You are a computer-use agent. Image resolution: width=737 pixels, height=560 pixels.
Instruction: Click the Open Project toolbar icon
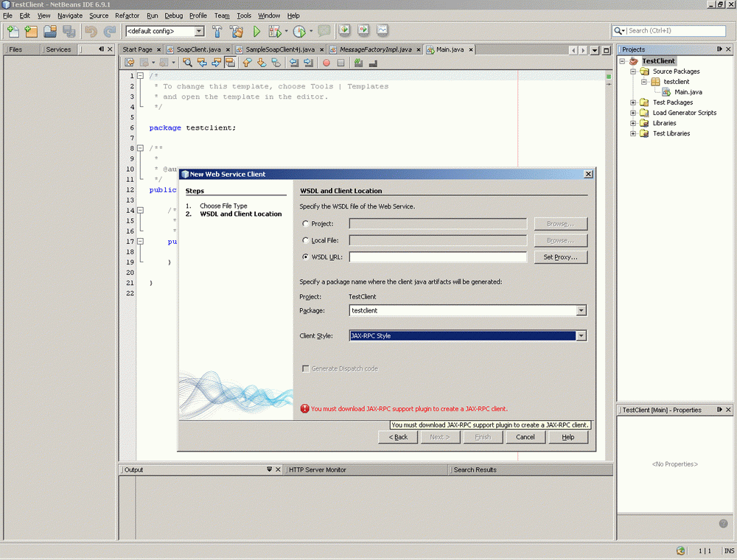tap(50, 31)
